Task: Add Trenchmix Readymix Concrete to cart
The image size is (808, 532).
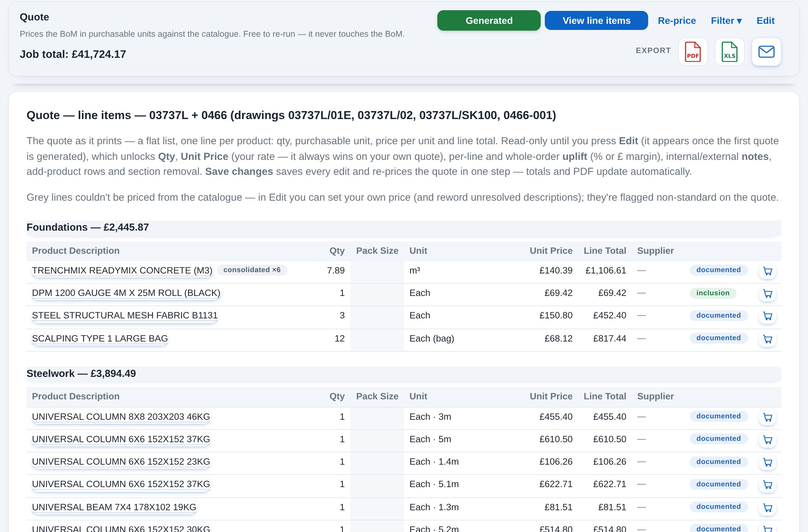Action: (x=768, y=271)
